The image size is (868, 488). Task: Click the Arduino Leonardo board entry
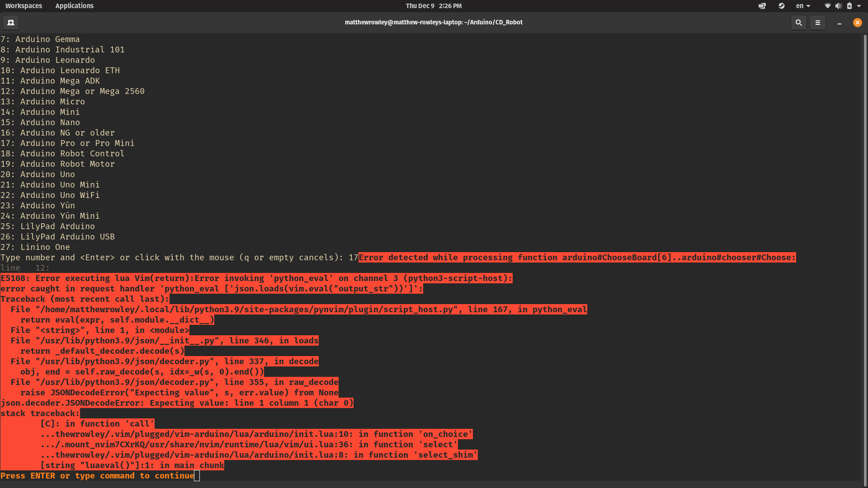click(x=47, y=60)
